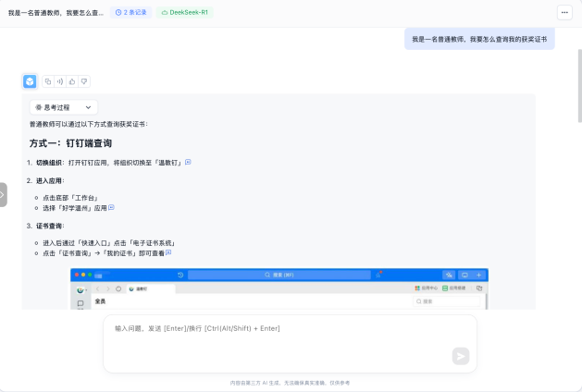The height and width of the screenshot is (392, 582).
Task: Copy the assistant's answer
Action: 48,81
